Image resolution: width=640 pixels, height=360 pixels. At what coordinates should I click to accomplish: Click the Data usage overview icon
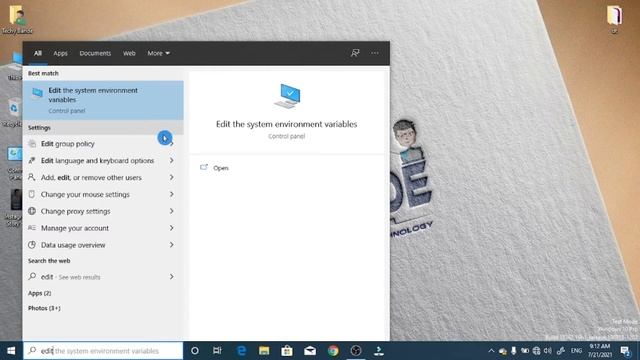tap(32, 245)
